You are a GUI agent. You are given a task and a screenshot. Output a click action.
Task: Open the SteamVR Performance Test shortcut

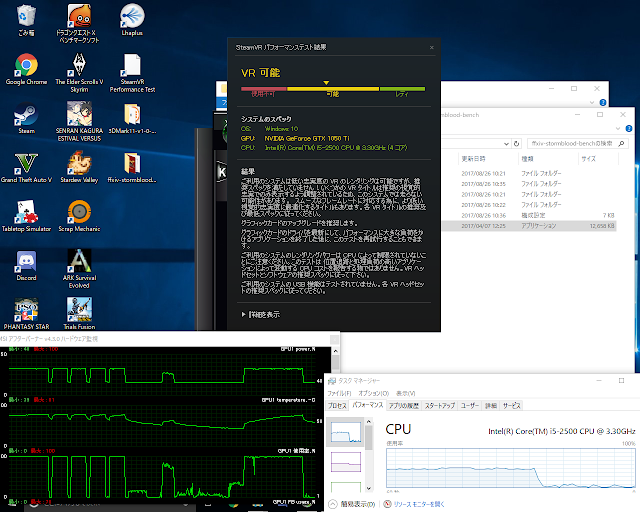pos(132,73)
